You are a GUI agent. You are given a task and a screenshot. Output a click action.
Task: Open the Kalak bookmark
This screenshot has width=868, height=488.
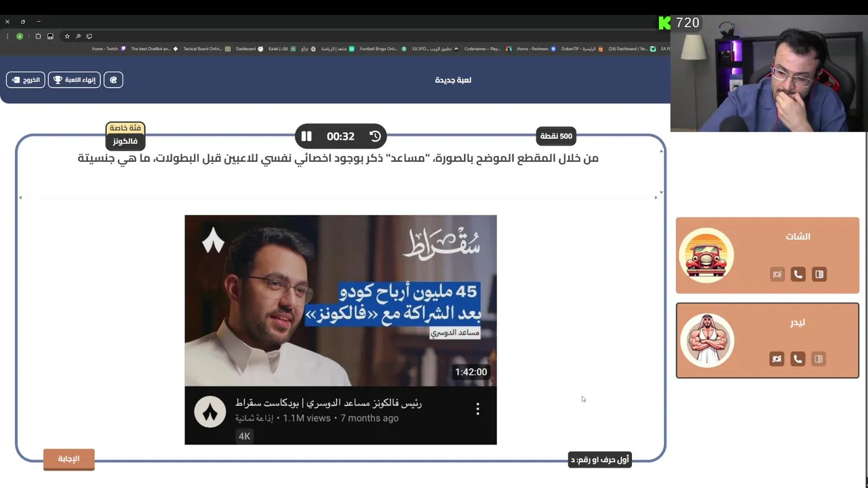(282, 49)
